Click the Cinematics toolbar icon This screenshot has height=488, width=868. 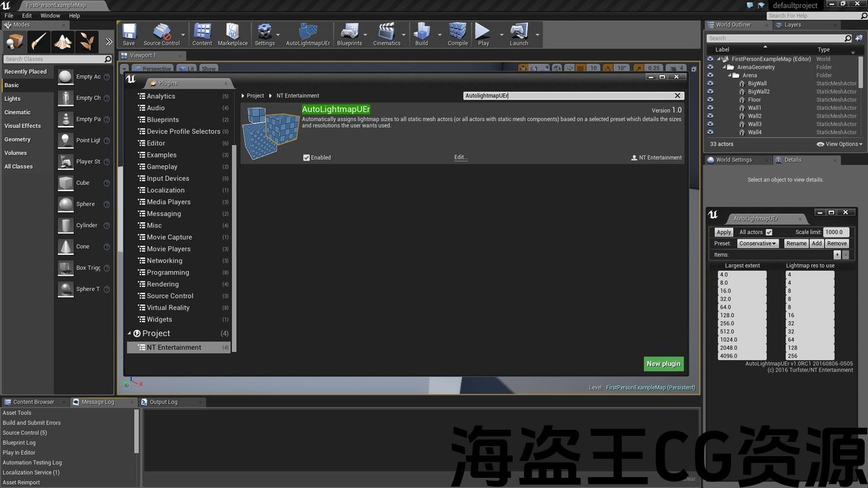[x=387, y=33]
